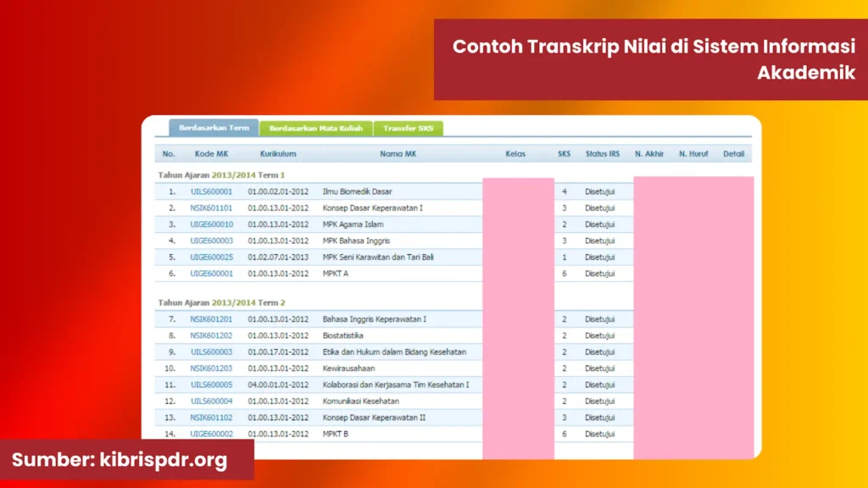Click curriculum 01.00.02.01-2012 cell

tap(278, 191)
